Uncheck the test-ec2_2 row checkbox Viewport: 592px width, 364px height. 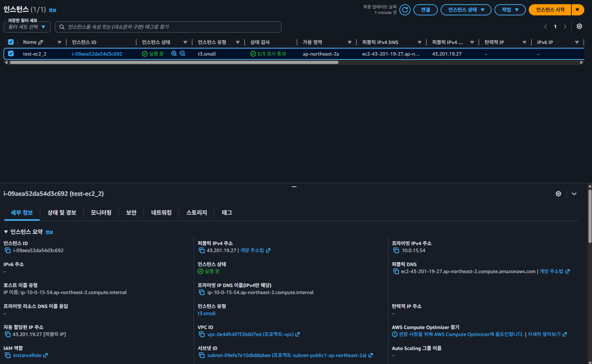pos(11,53)
